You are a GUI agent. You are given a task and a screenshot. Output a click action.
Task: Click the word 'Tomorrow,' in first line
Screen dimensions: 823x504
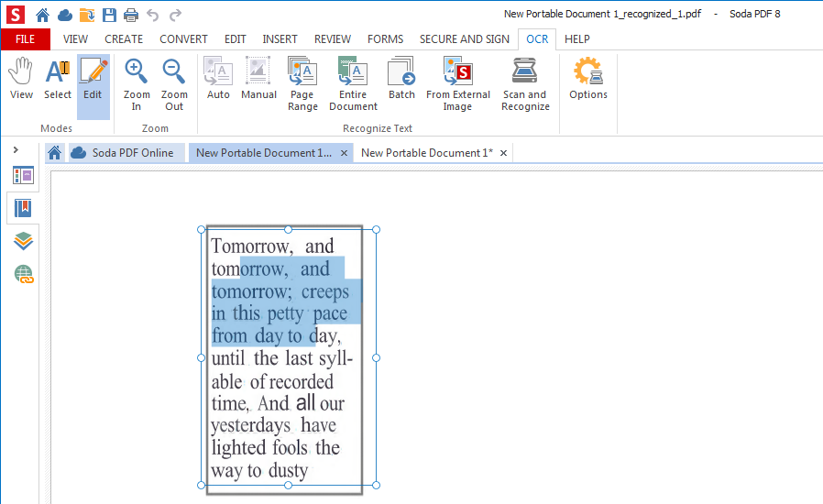pyautogui.click(x=251, y=247)
